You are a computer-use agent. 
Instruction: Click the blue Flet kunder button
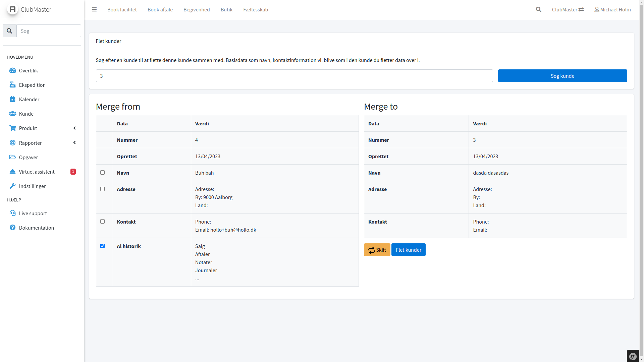408,250
